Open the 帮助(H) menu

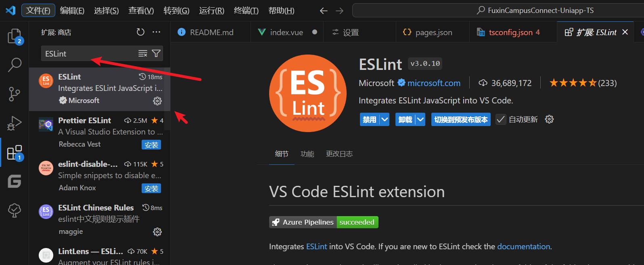281,11
